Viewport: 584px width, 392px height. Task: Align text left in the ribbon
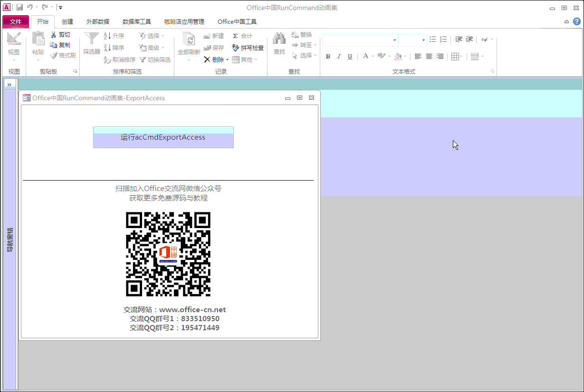pyautogui.click(x=418, y=57)
